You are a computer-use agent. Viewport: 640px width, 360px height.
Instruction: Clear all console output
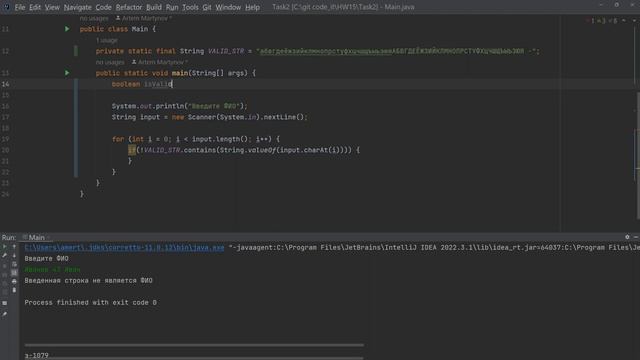click(x=14, y=290)
